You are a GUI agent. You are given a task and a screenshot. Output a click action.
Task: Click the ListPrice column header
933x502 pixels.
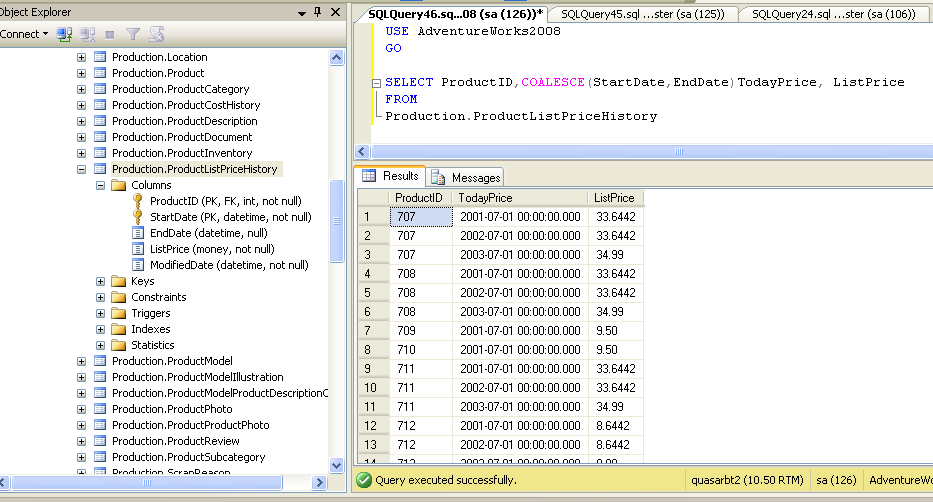click(x=615, y=198)
